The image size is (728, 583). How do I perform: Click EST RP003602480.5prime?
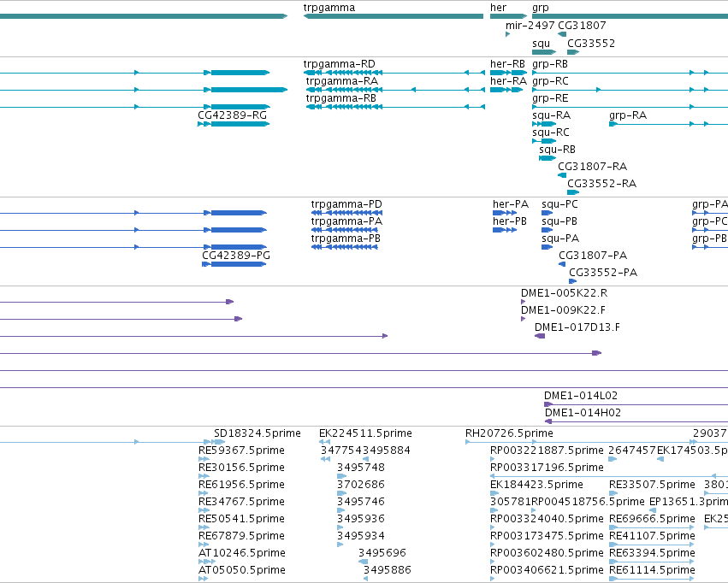click(547, 553)
